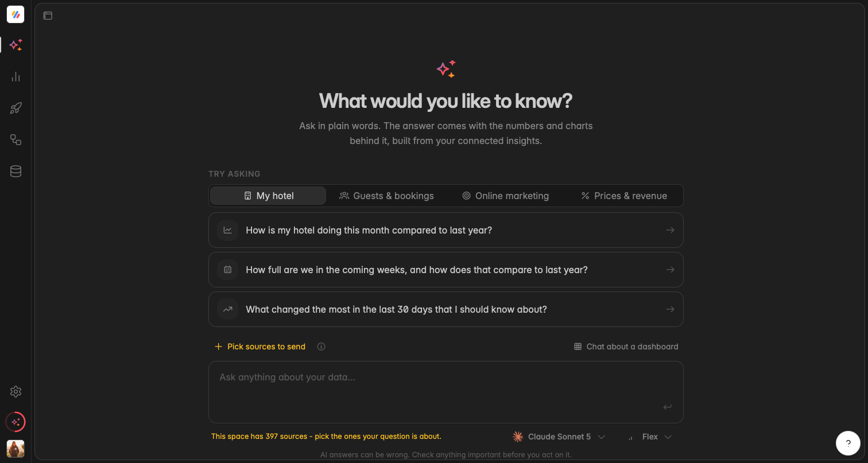Switch to the Online marketing tab
868x463 pixels.
[505, 196]
